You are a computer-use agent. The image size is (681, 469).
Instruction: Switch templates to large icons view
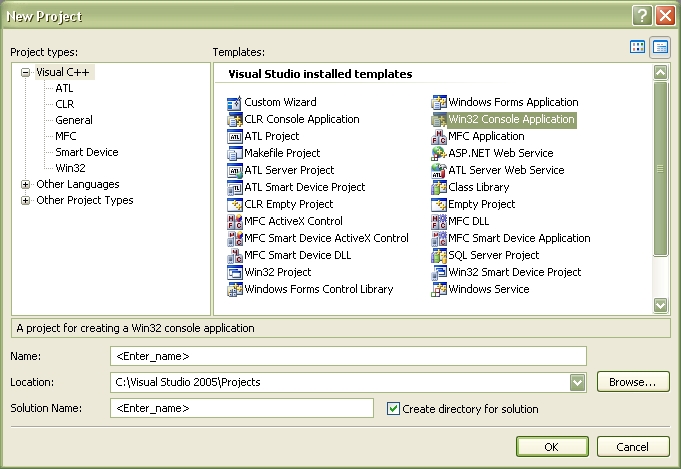click(x=637, y=47)
